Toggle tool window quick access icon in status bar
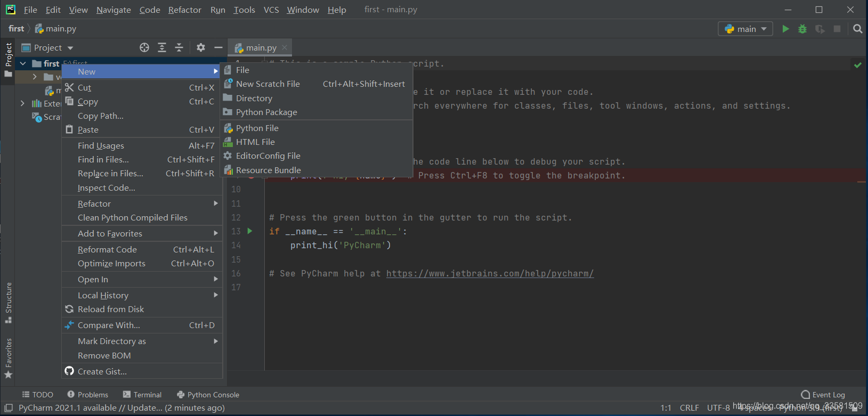The image size is (868, 416). 9,408
